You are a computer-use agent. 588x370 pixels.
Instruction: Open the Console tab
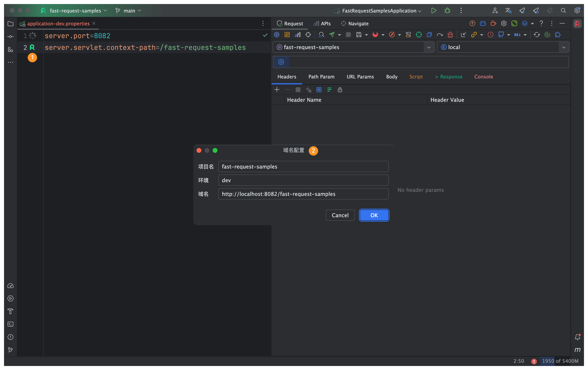click(484, 77)
